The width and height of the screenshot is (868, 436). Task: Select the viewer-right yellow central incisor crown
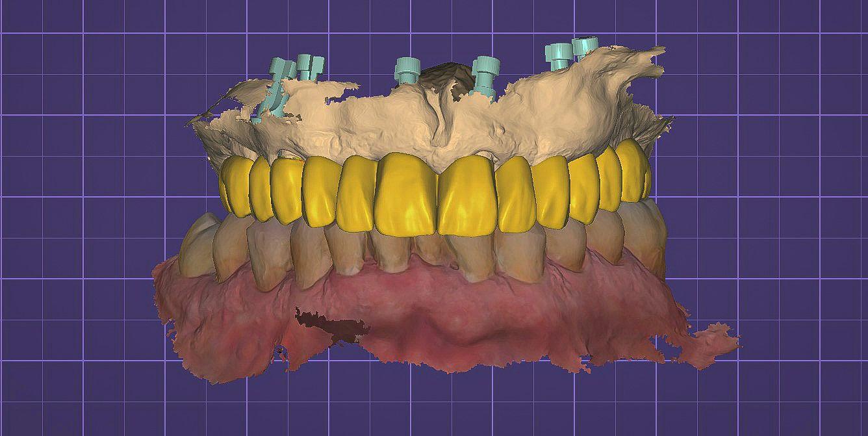466,195
